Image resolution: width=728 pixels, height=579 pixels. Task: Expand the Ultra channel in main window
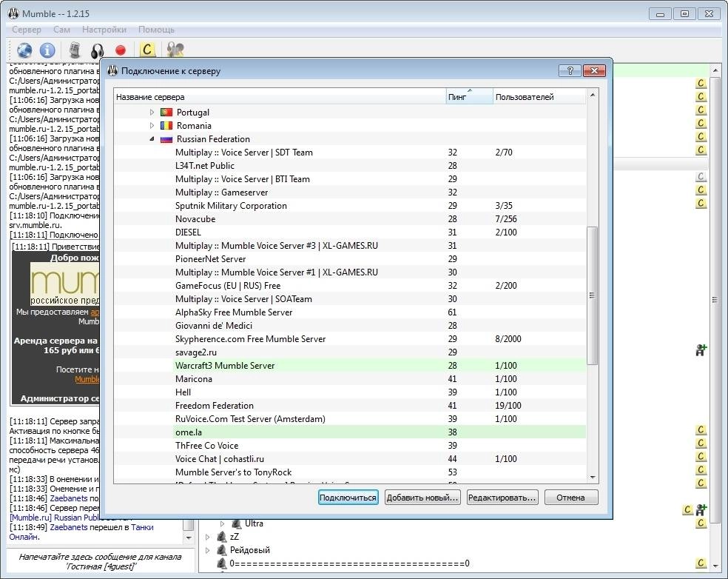(222, 523)
